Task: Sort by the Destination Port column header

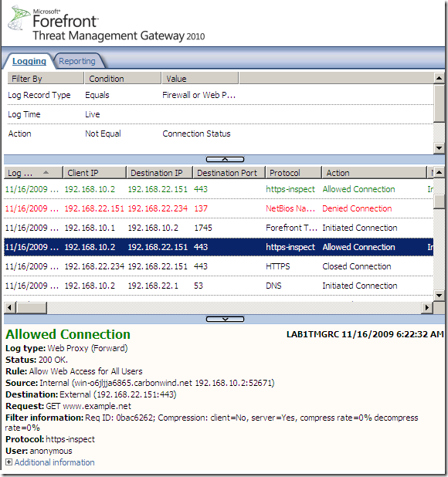Action: (229, 172)
